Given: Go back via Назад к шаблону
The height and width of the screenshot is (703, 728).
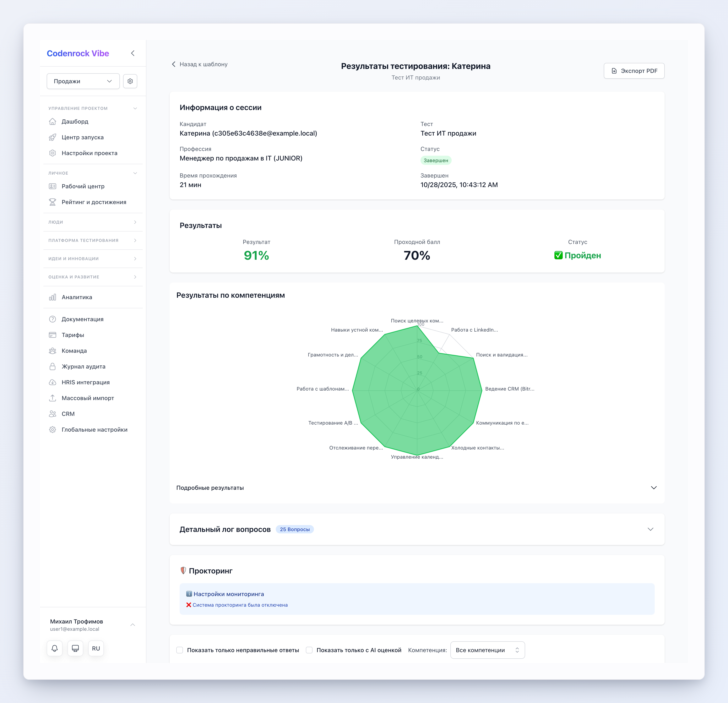Looking at the screenshot, I should pos(200,64).
